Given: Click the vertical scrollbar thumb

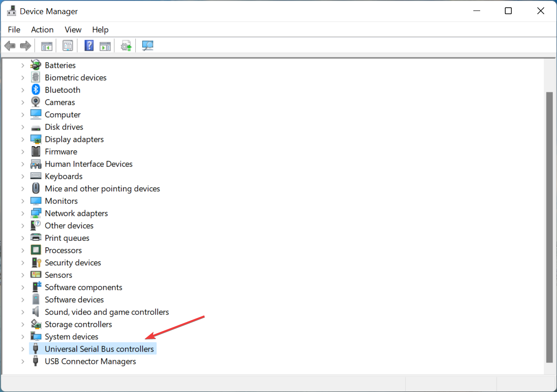Looking at the screenshot, I should pyautogui.click(x=550, y=227).
